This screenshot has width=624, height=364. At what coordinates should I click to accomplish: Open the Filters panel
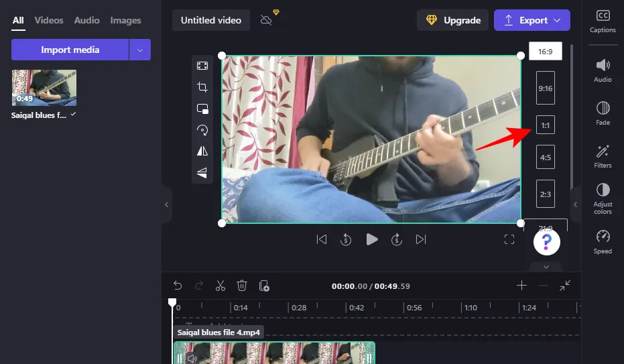coord(603,156)
